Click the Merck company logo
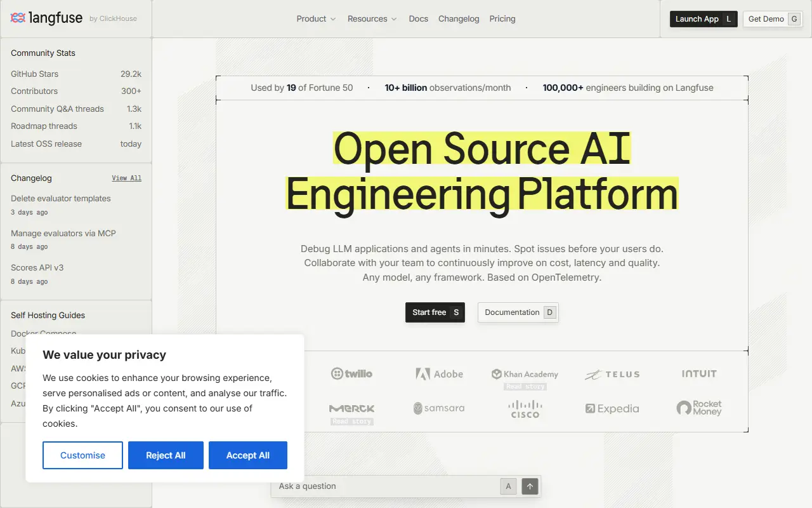The image size is (812, 508). click(351, 408)
